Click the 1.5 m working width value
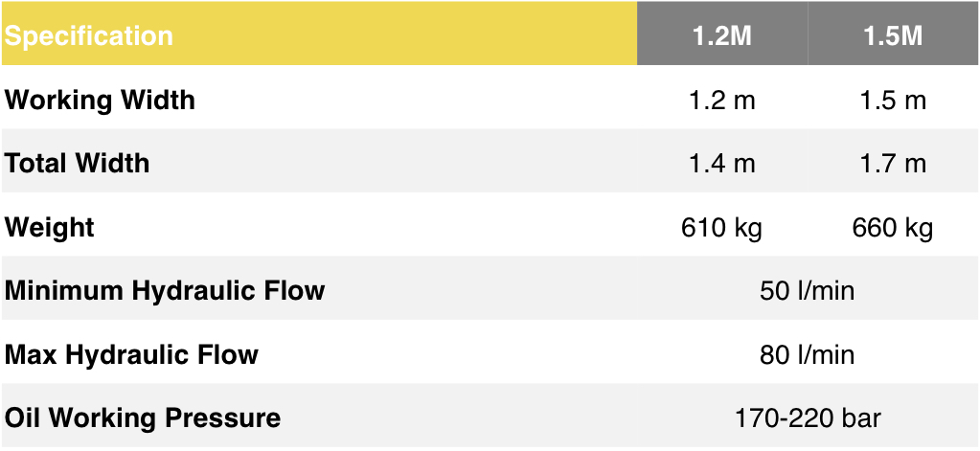980x451 pixels. click(x=893, y=101)
